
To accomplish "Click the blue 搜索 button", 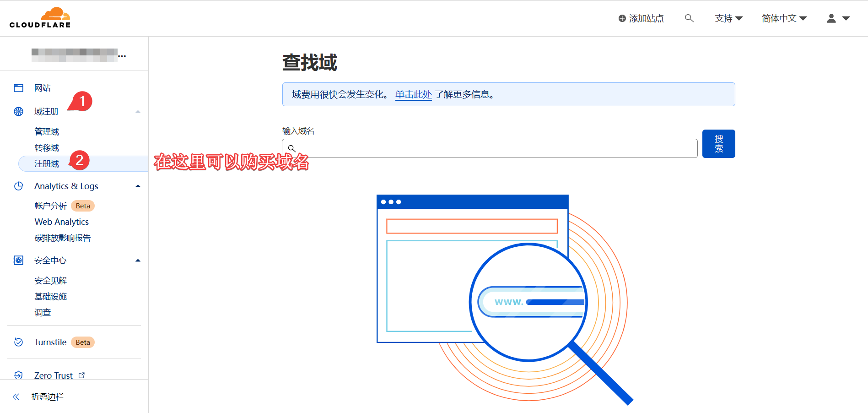I will click(x=718, y=144).
